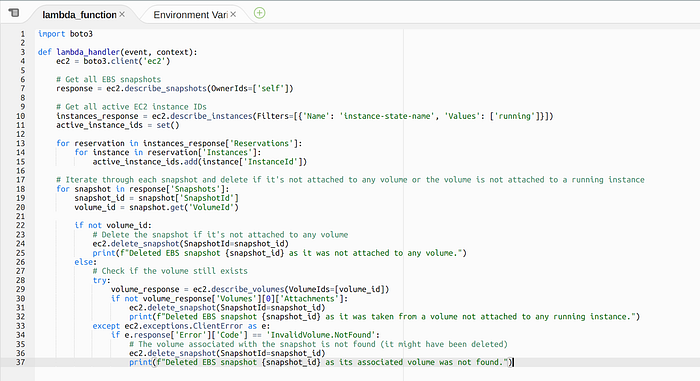Click 'if not volume_id:' line

click(113, 226)
